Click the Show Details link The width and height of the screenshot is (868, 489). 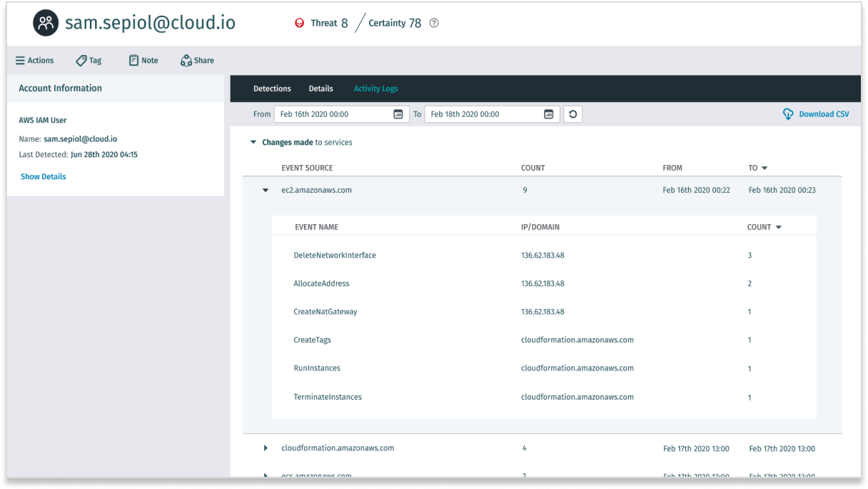point(43,176)
